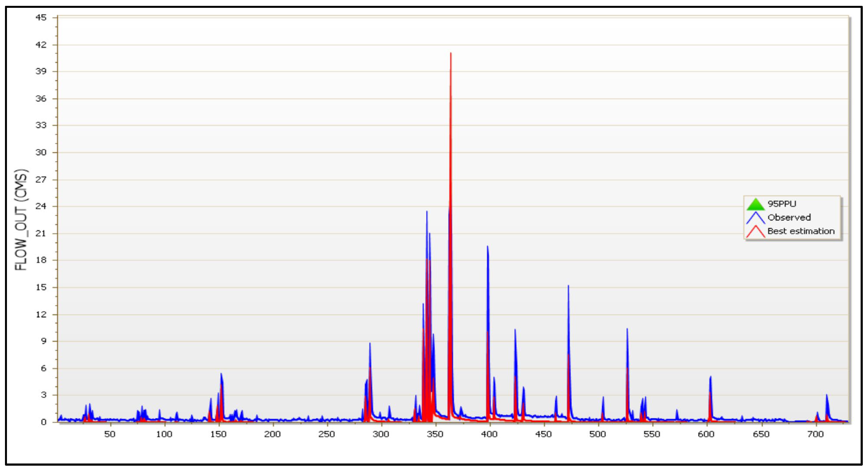Click the 50 tick label on x-axis

[x=110, y=434]
